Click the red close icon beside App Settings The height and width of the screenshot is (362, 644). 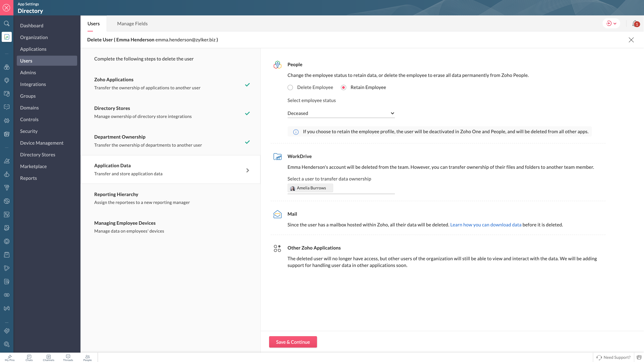coord(7,8)
